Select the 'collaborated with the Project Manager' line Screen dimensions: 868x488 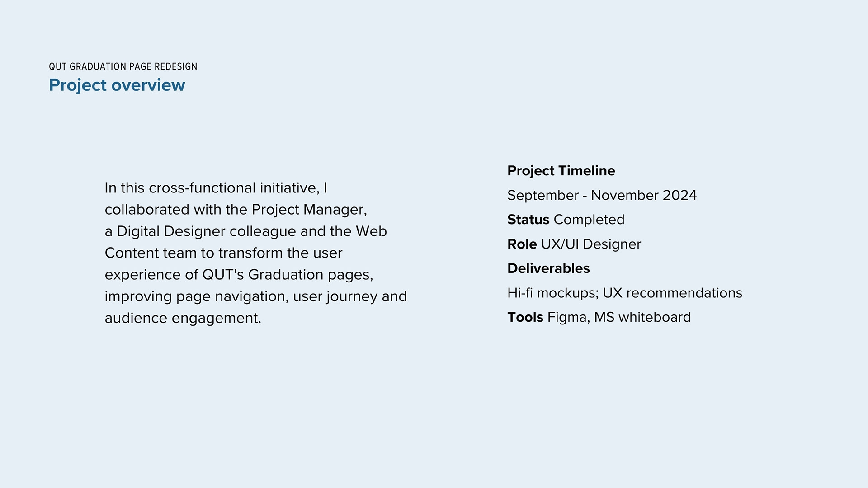tap(236, 210)
